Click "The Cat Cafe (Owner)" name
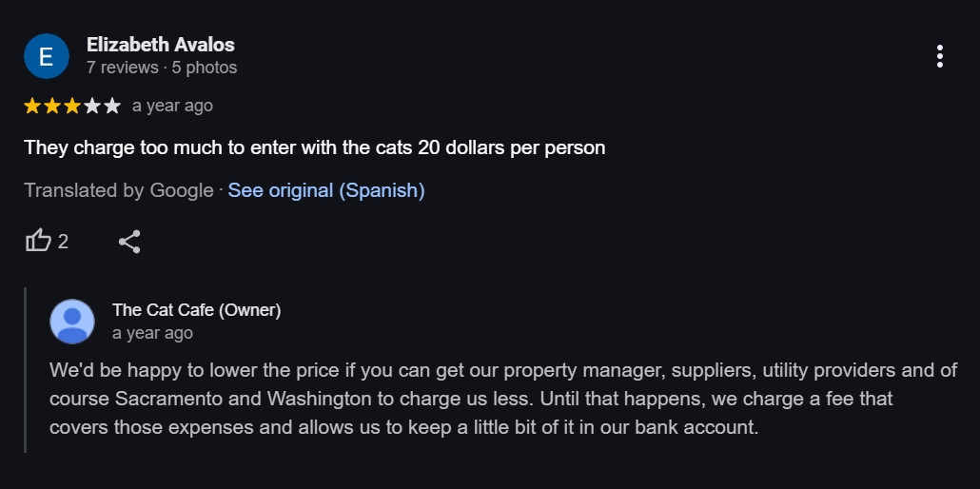This screenshot has width=980, height=489. [x=196, y=310]
